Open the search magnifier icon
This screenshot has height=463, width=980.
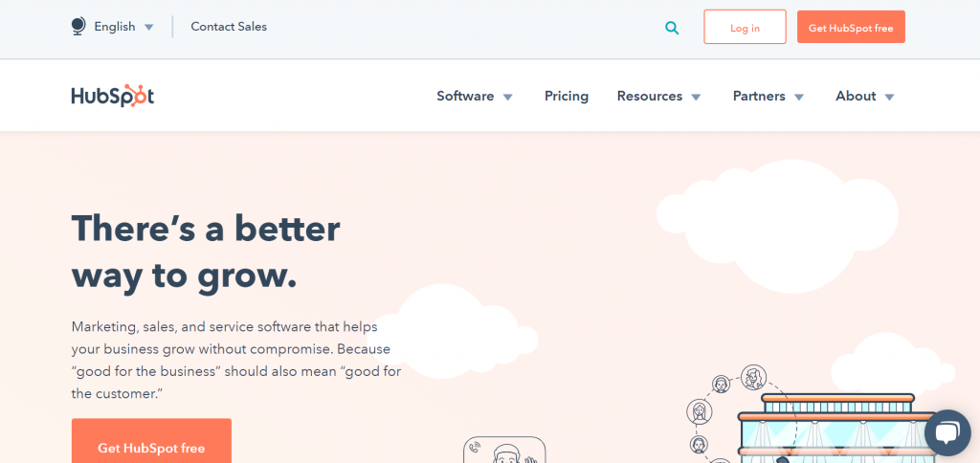click(x=672, y=28)
